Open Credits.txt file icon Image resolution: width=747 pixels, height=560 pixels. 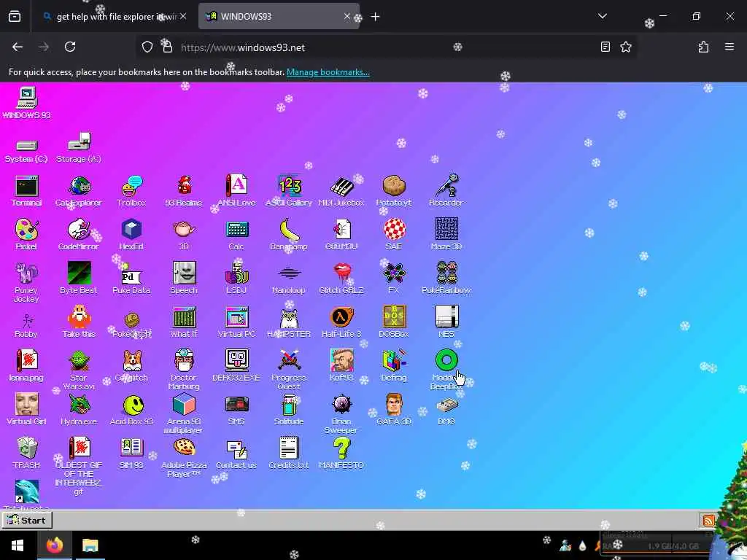(x=289, y=454)
